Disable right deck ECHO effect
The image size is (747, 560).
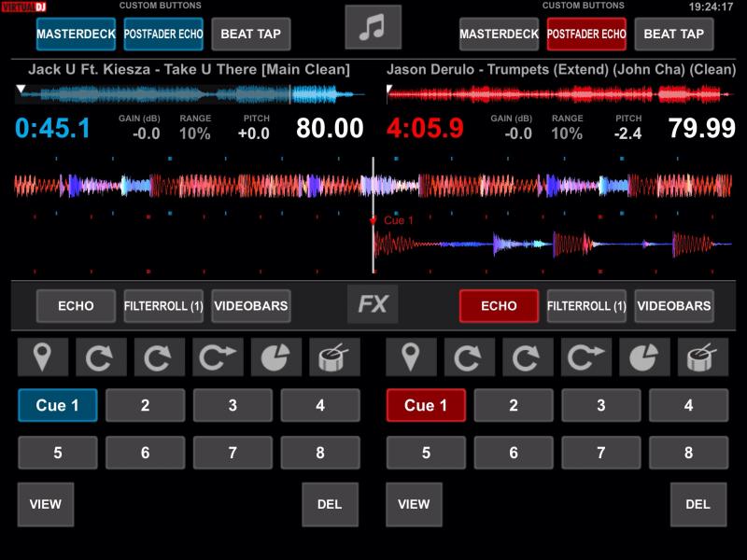[499, 306]
